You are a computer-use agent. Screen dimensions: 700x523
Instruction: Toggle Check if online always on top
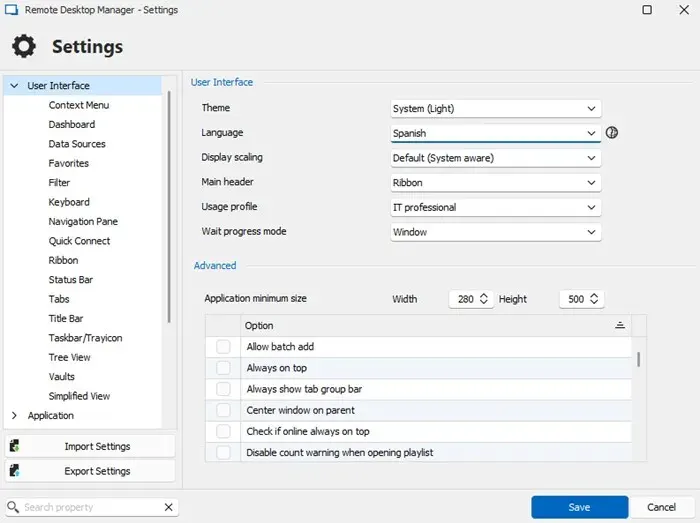[x=223, y=432]
